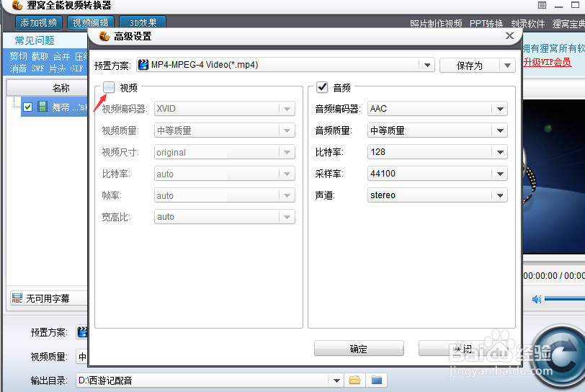This screenshot has height=392, width=585.
Task: Open the 声道 stereo dropdown
Action: coord(437,195)
